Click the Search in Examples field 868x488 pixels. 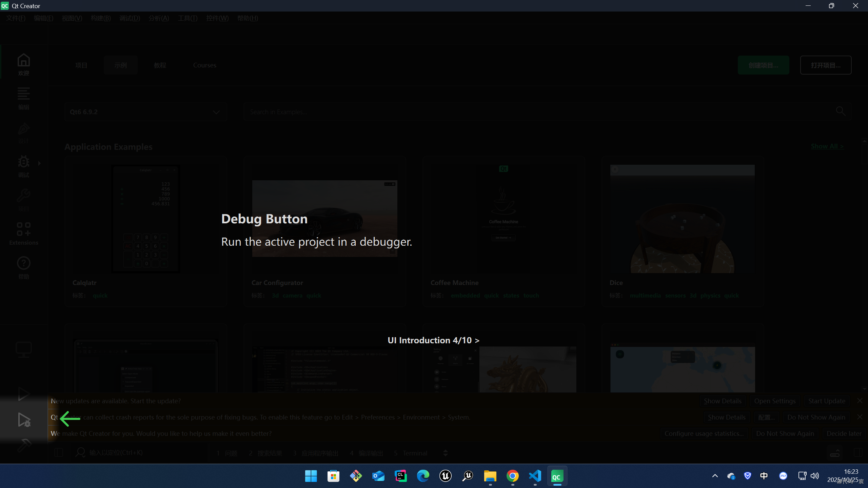click(x=542, y=112)
